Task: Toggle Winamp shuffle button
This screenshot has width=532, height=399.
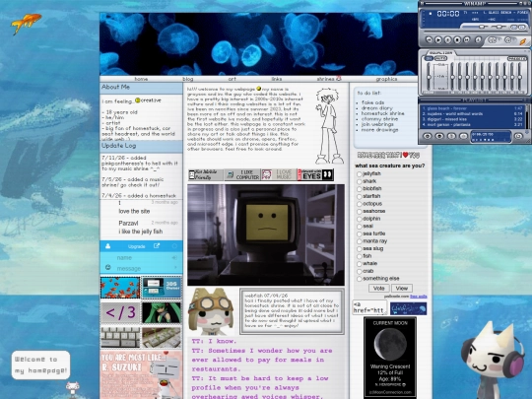Action: pos(493,40)
